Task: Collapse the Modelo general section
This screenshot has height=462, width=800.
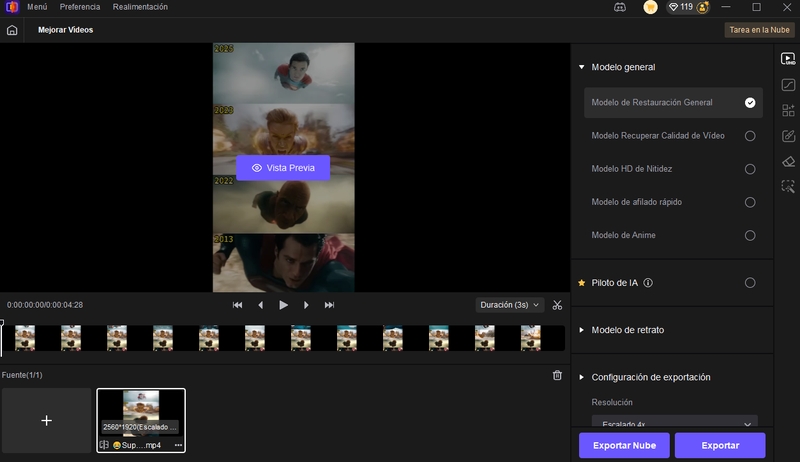Action: tap(582, 67)
